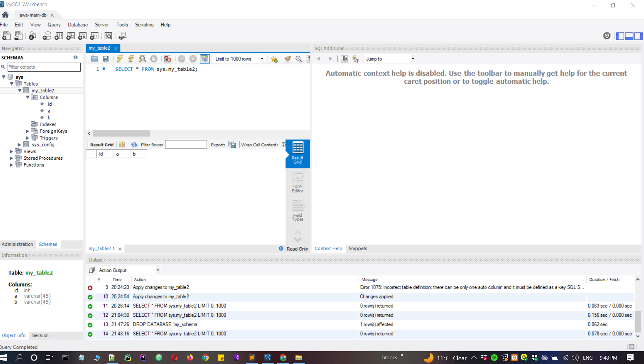Open the find panel in editor
Screen dimensions: 644x364
[x=299, y=59]
